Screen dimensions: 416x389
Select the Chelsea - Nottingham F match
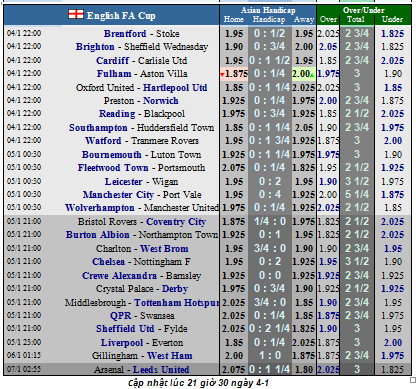(x=141, y=262)
